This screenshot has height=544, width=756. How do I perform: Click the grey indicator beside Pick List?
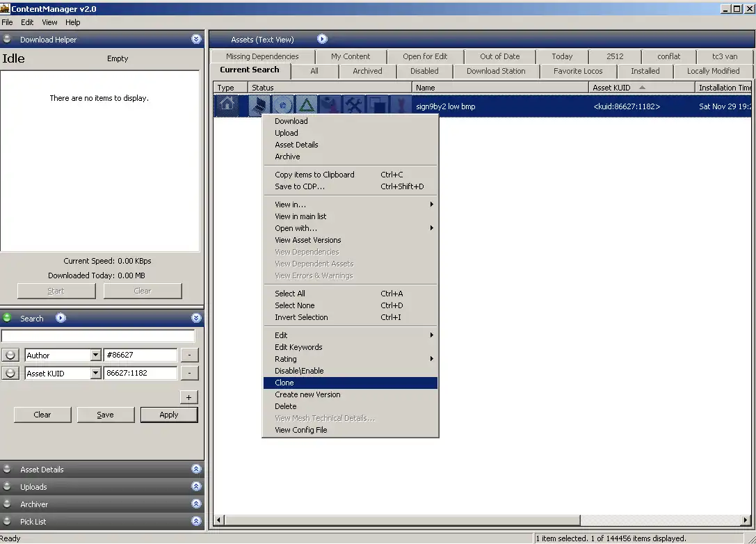click(x=8, y=522)
